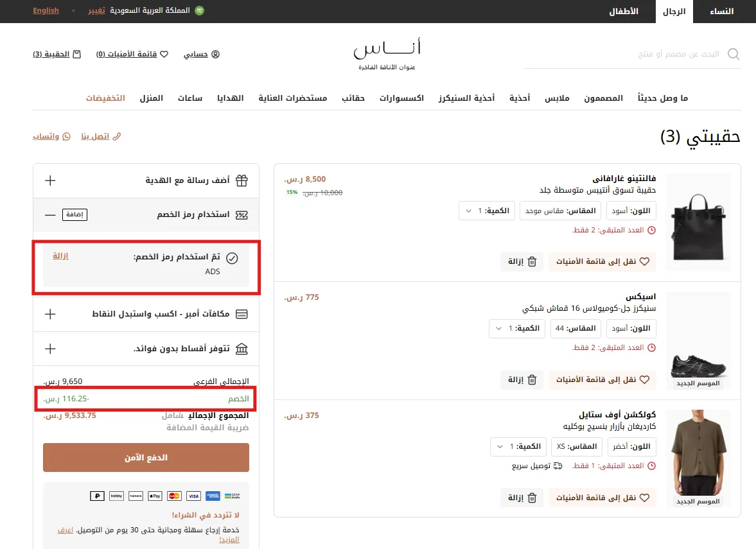
Task: Expand the interest-free installments section plus
Action: click(x=50, y=349)
